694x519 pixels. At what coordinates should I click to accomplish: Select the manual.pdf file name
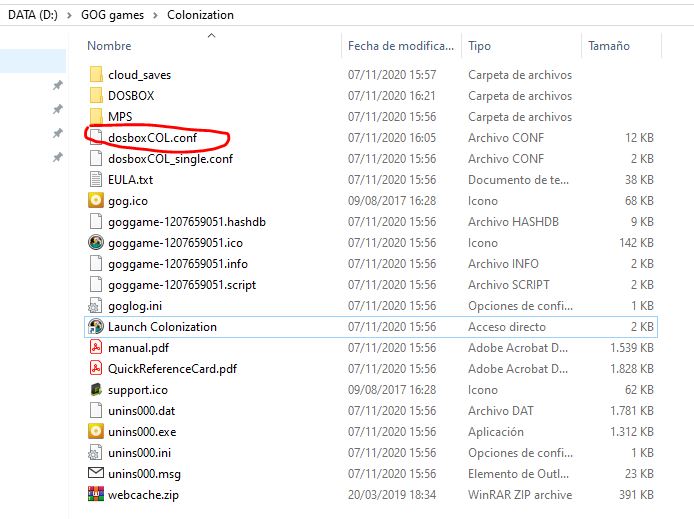[x=139, y=348]
